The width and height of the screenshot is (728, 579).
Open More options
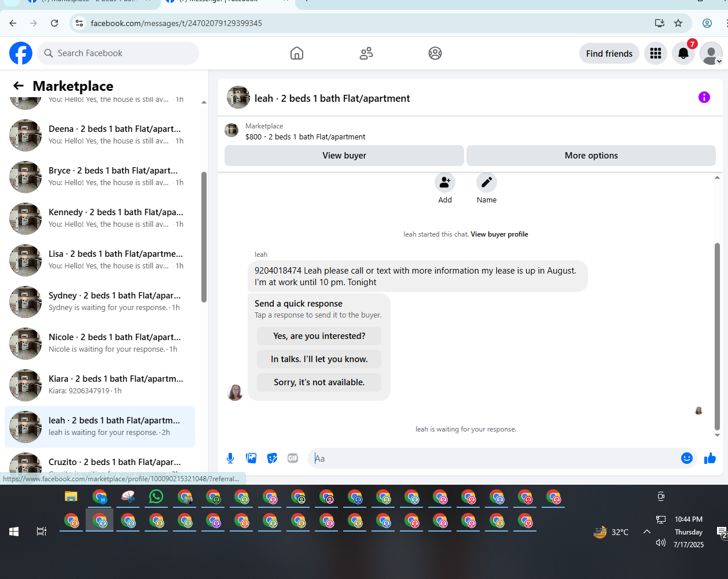tap(591, 156)
